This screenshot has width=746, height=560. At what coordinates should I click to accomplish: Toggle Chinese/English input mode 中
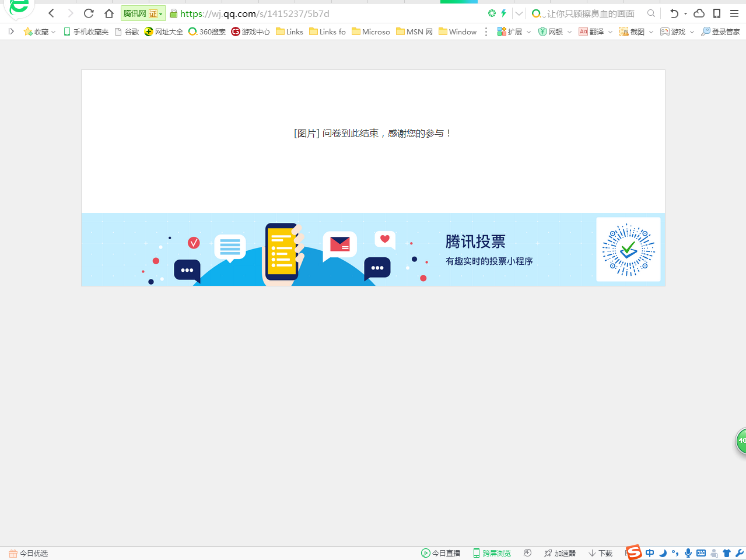pos(650,553)
